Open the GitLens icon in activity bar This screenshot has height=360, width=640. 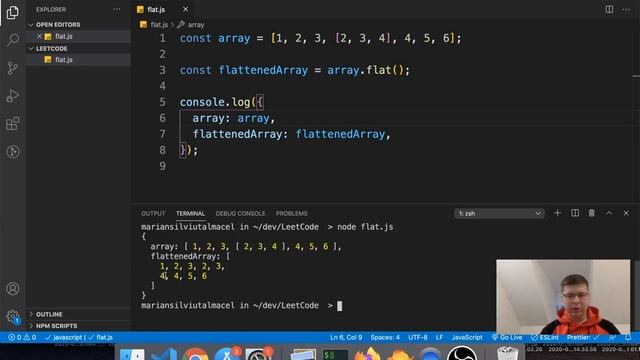point(13,152)
